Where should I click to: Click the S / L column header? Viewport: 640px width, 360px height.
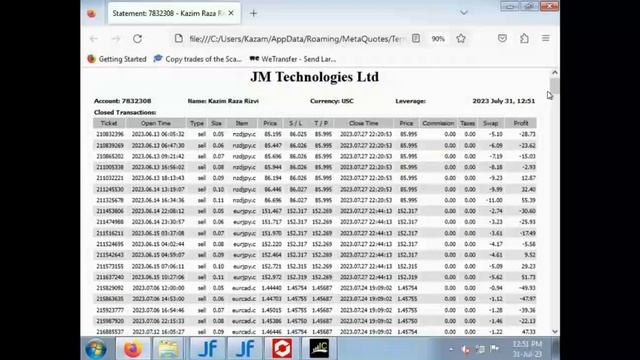click(x=296, y=123)
